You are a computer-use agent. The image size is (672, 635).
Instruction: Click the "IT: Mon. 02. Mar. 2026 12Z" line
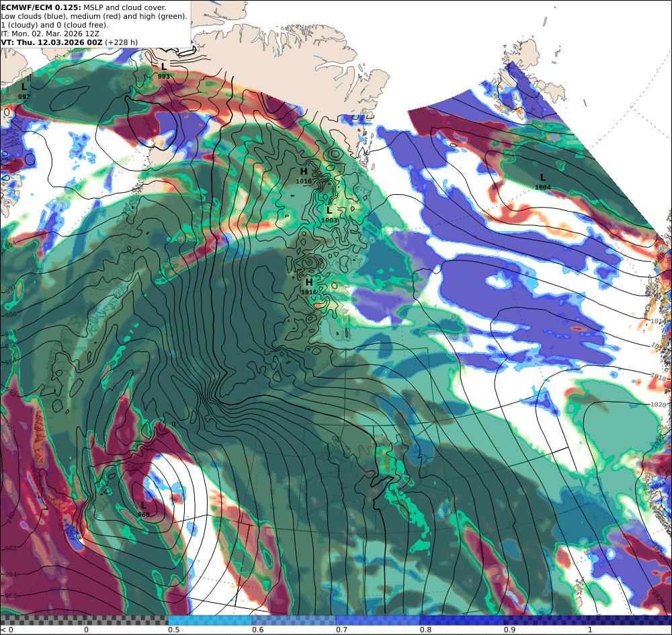[x=50, y=34]
